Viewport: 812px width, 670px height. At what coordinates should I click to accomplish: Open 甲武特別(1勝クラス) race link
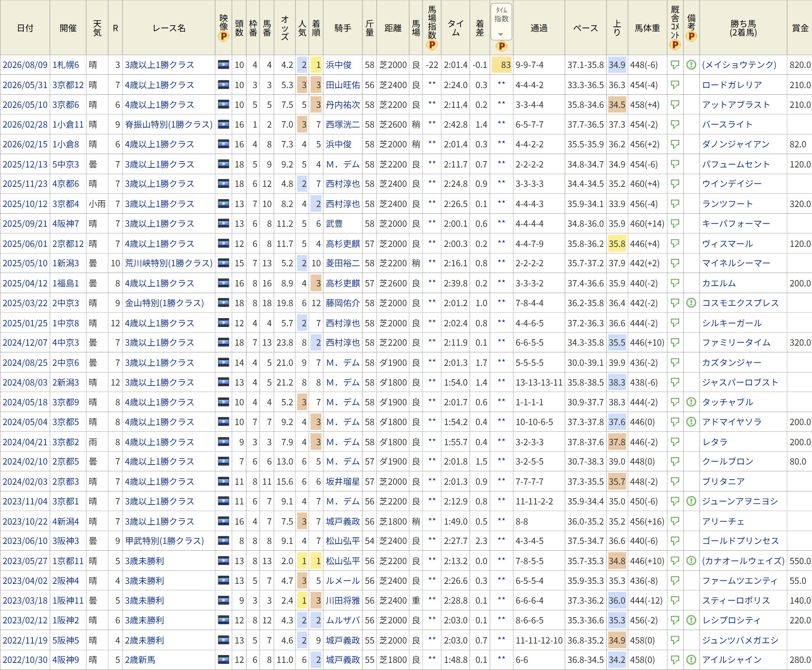coord(164,541)
